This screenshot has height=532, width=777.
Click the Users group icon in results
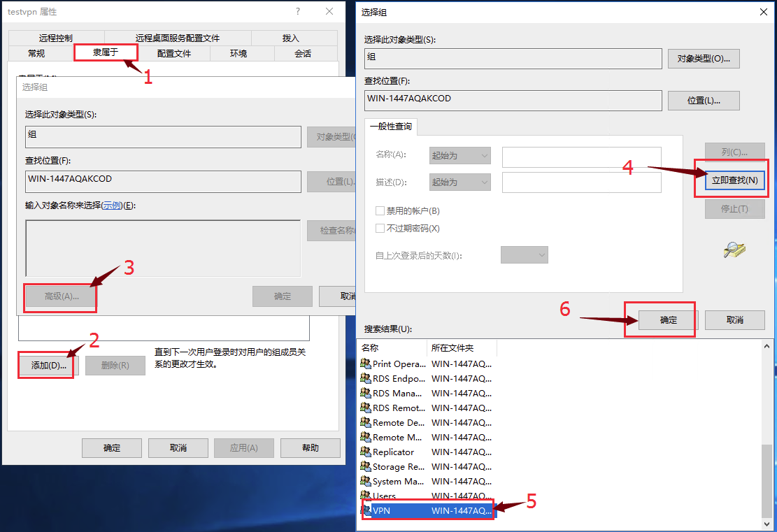tap(366, 496)
